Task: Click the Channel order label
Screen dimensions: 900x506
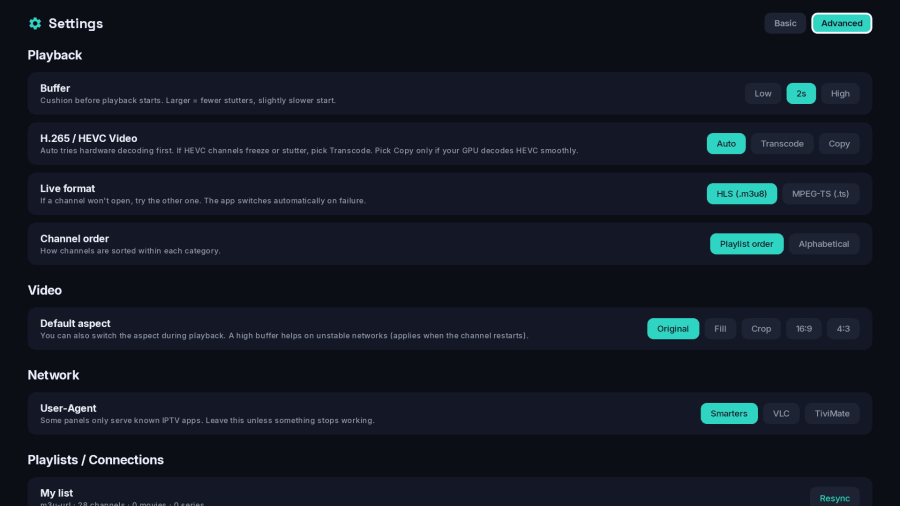Action: [75, 239]
